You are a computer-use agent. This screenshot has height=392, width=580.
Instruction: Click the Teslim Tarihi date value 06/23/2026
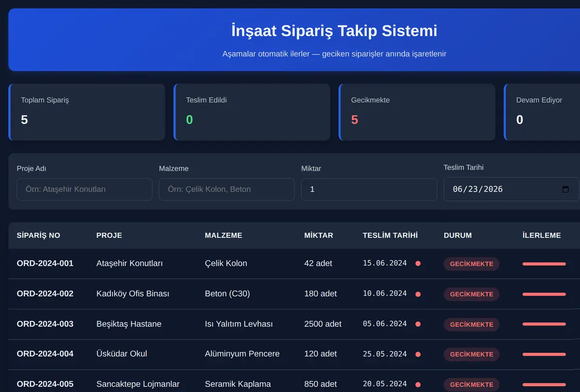478,189
